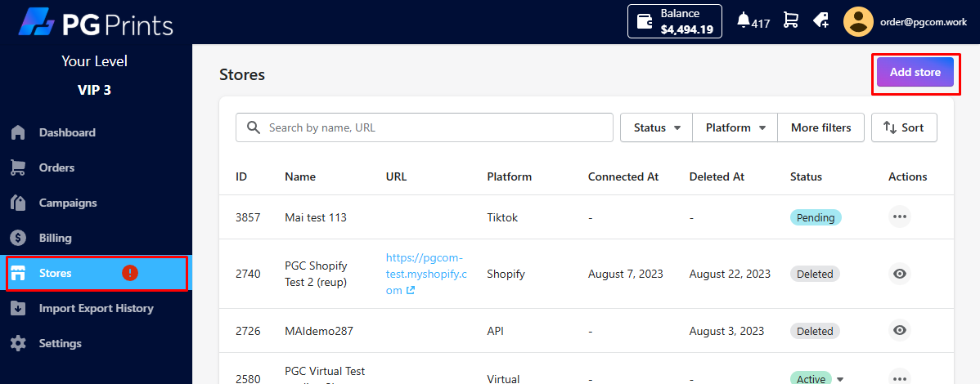
Task: Open the shopping cart icon
Action: (x=790, y=20)
